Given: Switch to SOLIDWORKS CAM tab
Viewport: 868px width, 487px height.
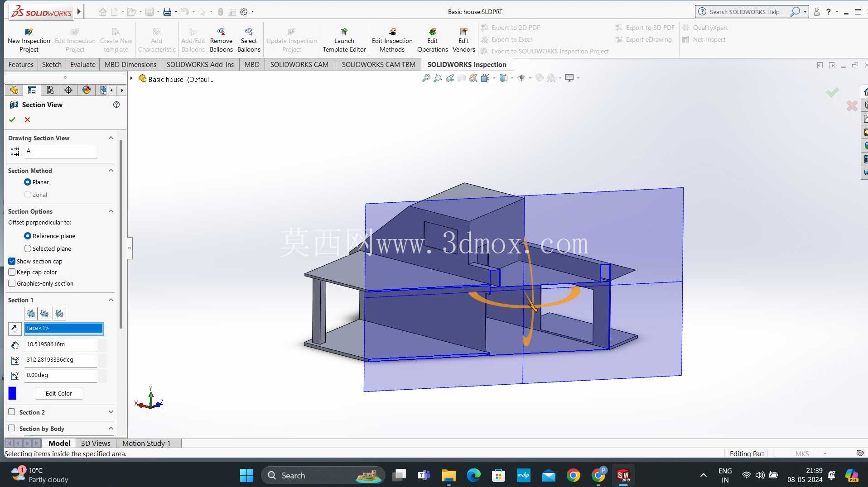Looking at the screenshot, I should coord(299,64).
